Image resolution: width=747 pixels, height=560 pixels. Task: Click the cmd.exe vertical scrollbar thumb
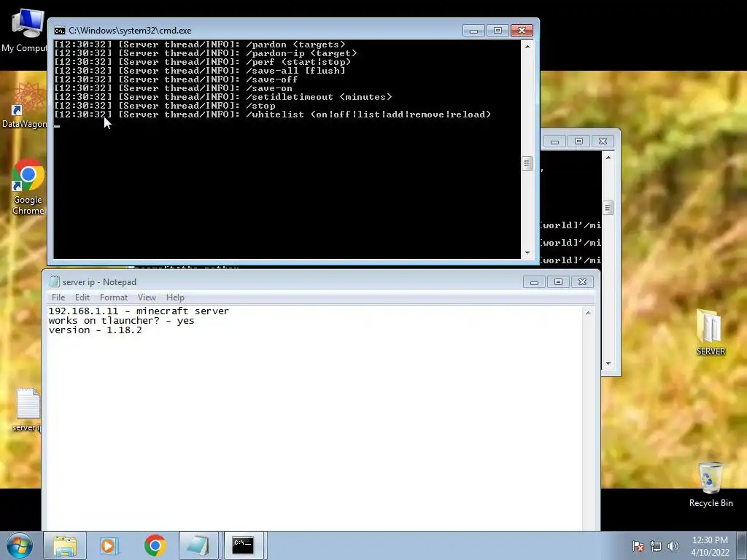click(x=527, y=163)
